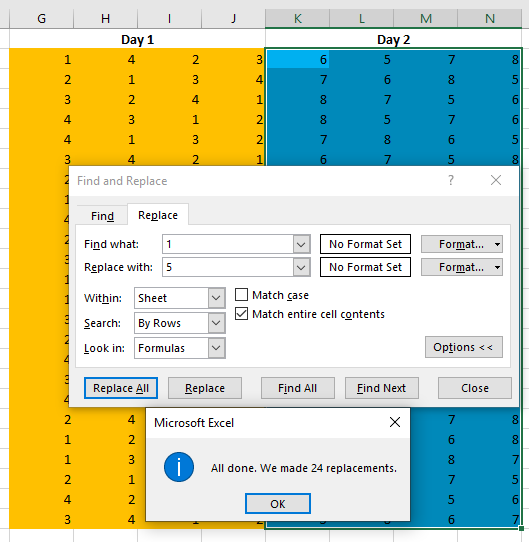Open the Look in Formulas dropdown
This screenshot has height=542, width=529.
pos(216,348)
